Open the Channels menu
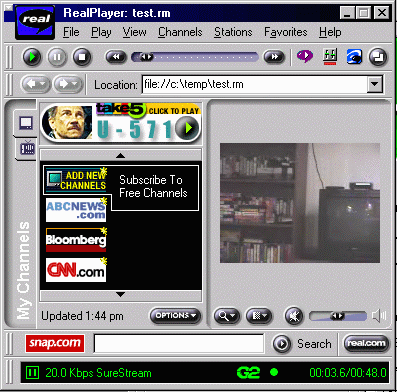Image resolution: width=397 pixels, height=392 pixels. tap(180, 32)
